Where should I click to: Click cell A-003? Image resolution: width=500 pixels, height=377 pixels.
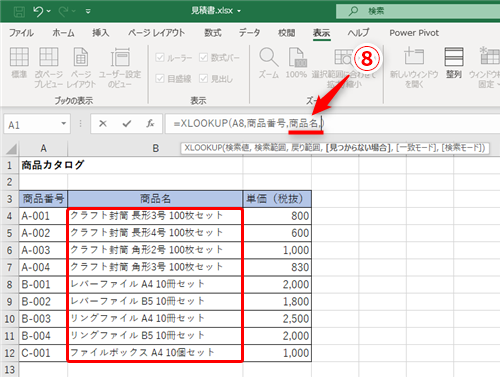pyautogui.click(x=43, y=251)
